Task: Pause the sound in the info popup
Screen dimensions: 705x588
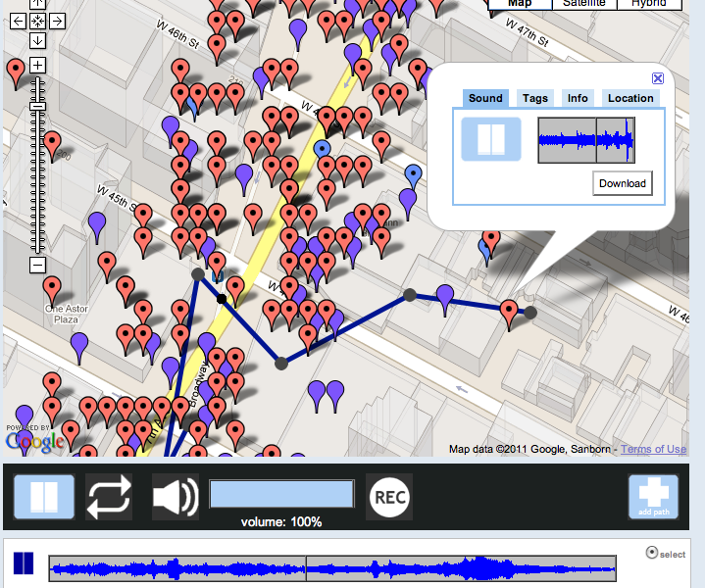Action: [491, 139]
